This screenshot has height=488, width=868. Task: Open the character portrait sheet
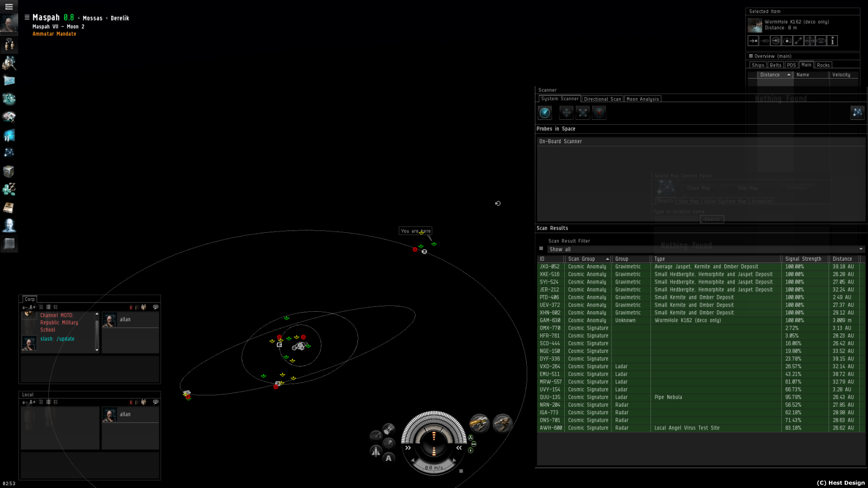pyautogui.click(x=9, y=24)
